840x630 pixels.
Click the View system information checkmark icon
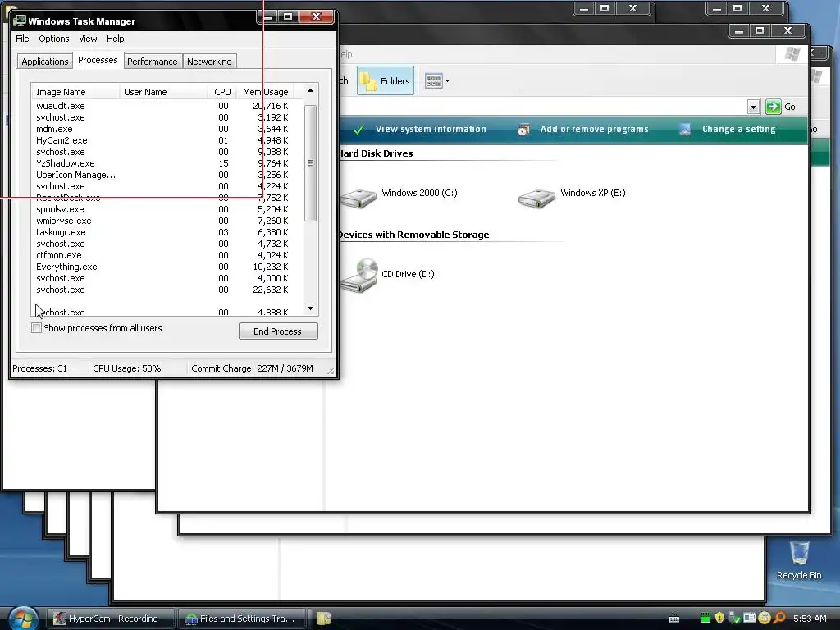359,129
